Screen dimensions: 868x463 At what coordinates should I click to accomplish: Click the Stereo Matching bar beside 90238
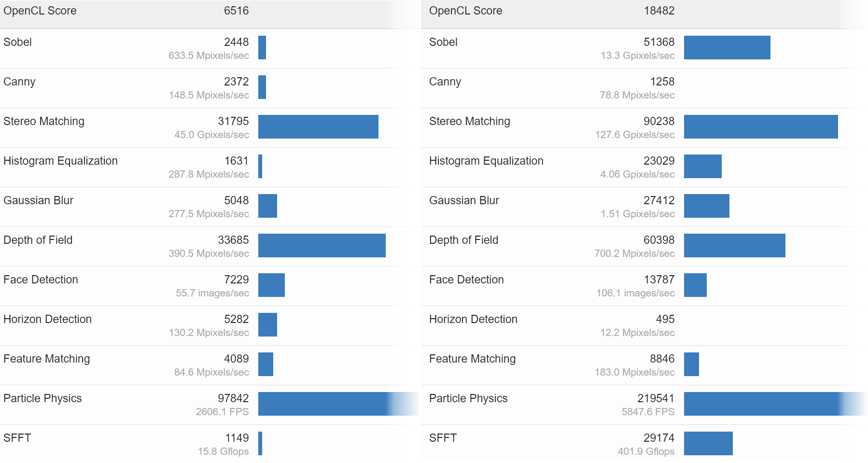[x=761, y=127]
